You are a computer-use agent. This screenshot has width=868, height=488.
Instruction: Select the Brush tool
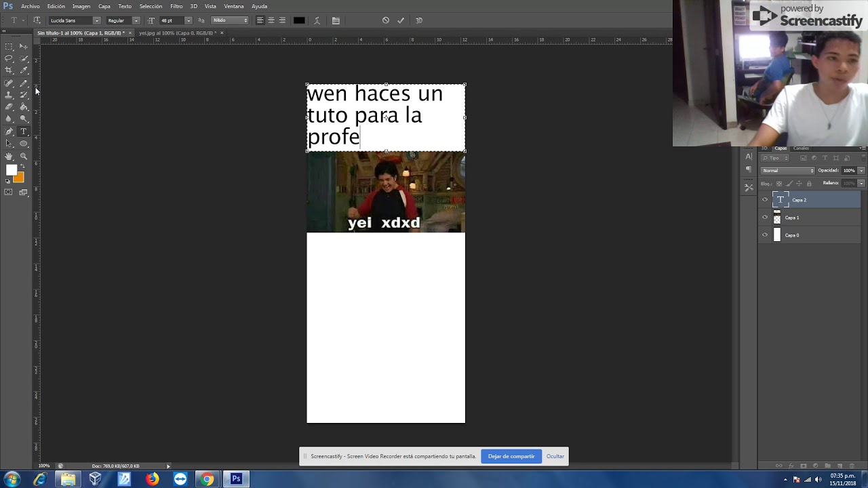[24, 83]
